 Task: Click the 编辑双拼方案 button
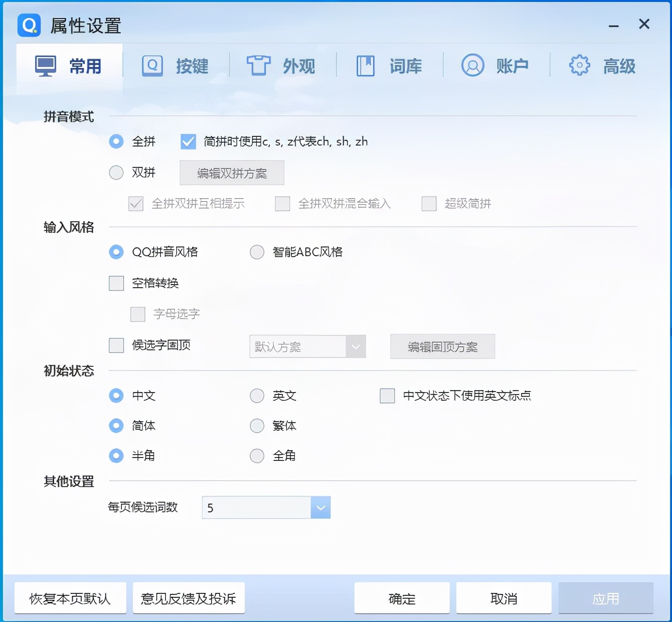point(232,172)
